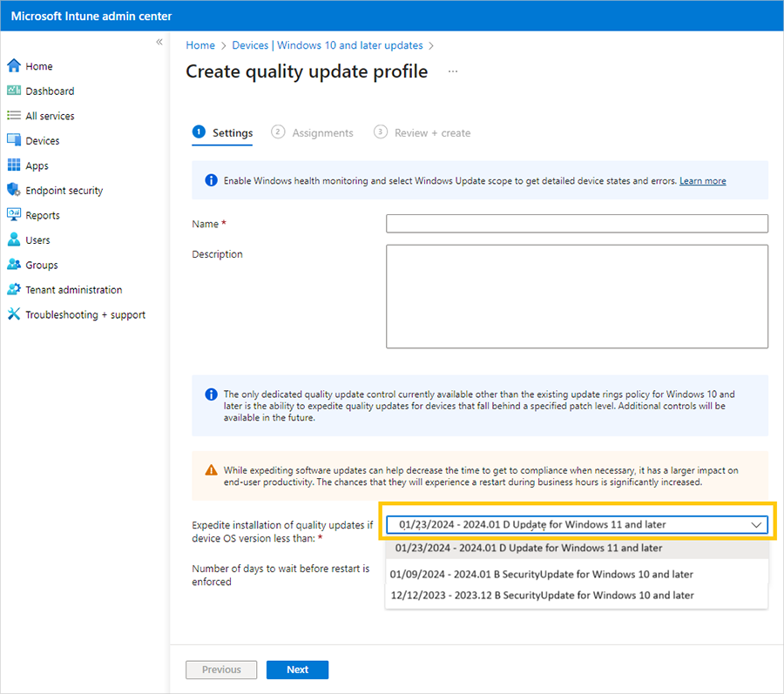Click the Home icon in sidebar
Viewport: 784px width, 694px height.
click(x=14, y=66)
